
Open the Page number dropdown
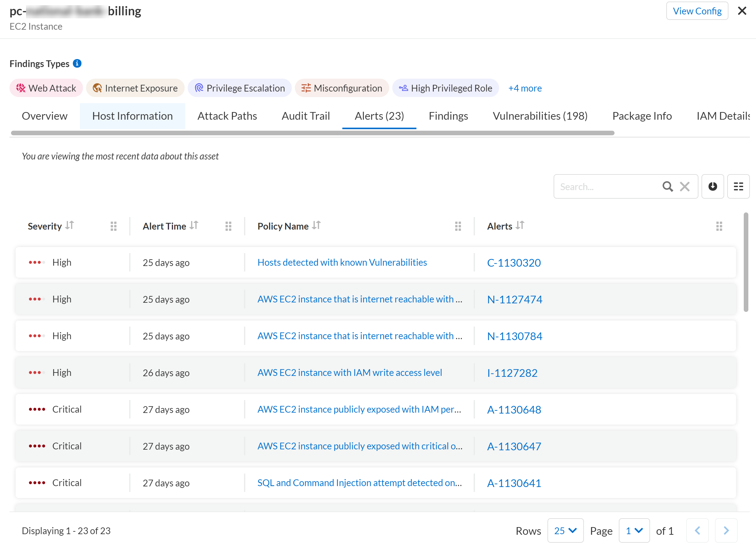(x=634, y=530)
